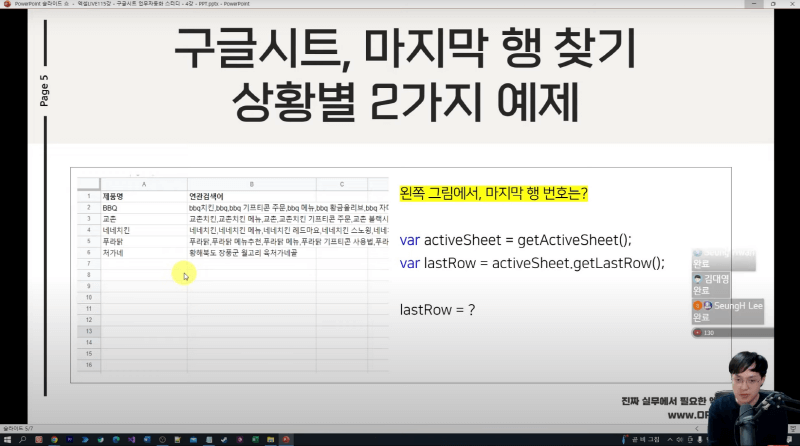Screen dimensions: 800x446
Task: Open taskbar search magnifier
Action: coord(22,439)
